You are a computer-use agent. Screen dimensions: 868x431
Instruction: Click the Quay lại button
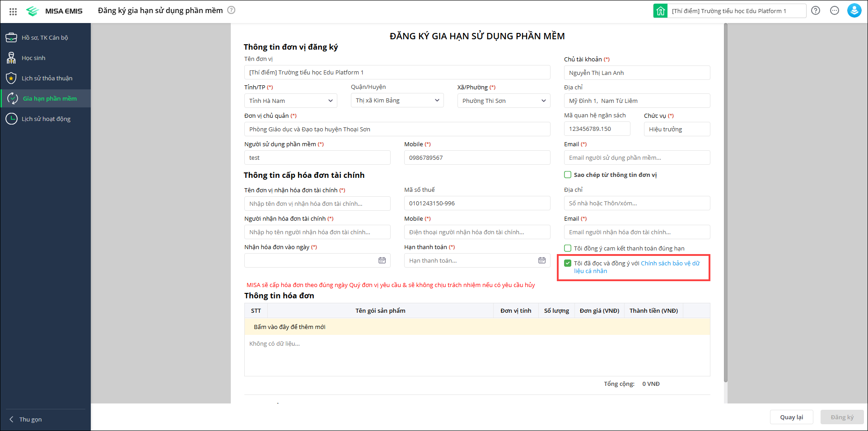tap(791, 417)
